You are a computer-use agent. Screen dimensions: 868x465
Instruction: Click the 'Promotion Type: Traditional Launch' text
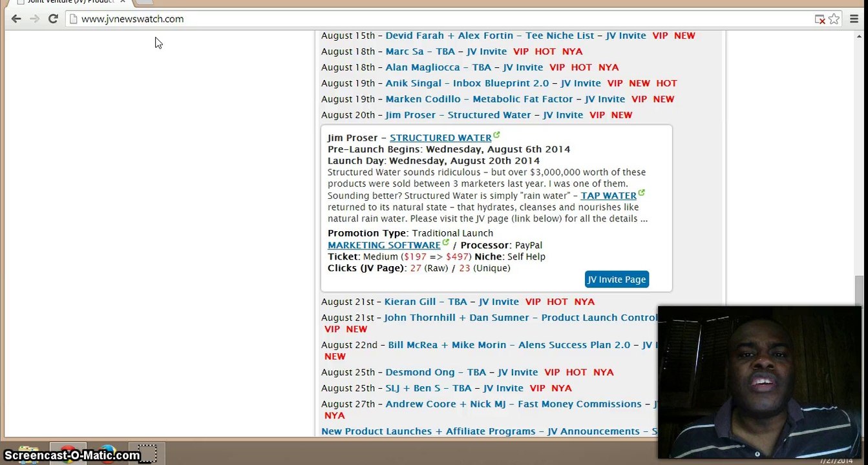click(x=410, y=233)
